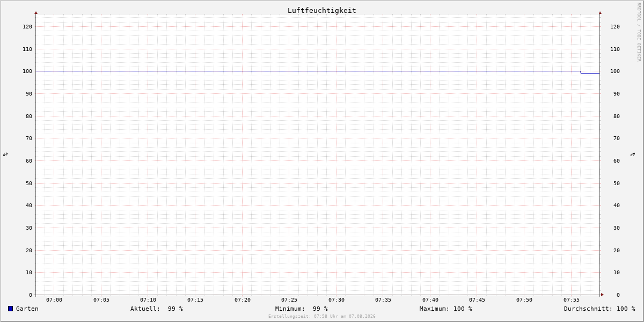Click the left axis 100 label
Viewport: 644px width, 322px height.
27,71
